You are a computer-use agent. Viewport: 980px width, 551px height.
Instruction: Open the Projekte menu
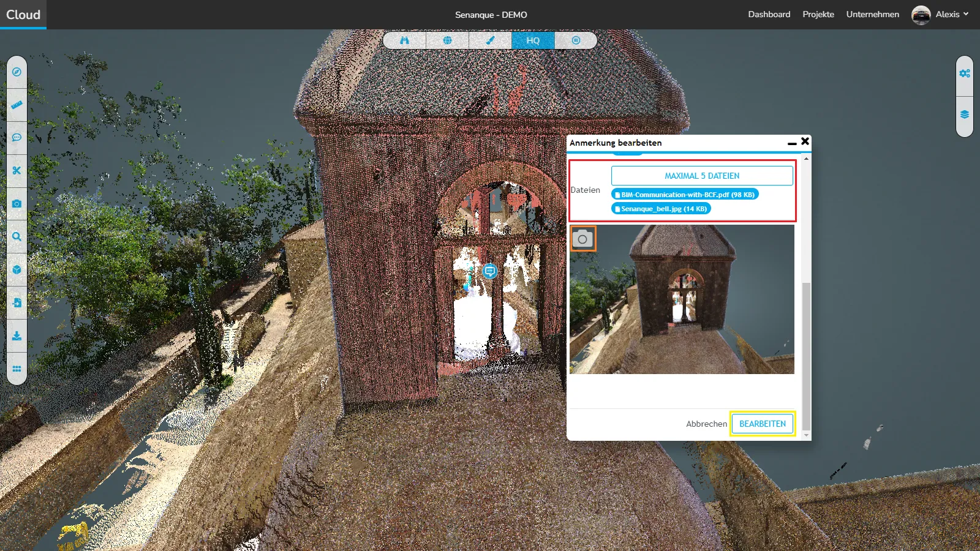coord(818,14)
